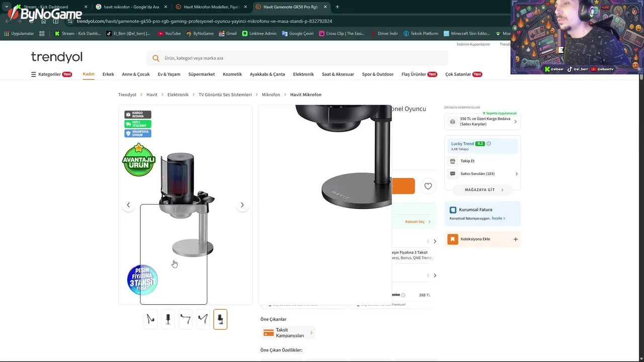The height and width of the screenshot is (362, 644).
Task: Open the Lucky Trend seller link
Action: point(462,144)
